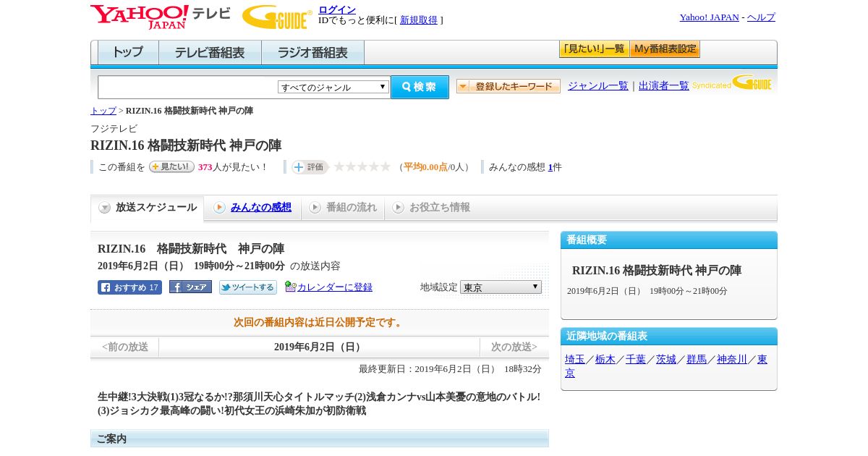Click the 千葉 region link
This screenshot has height=456, width=868.
click(x=636, y=359)
